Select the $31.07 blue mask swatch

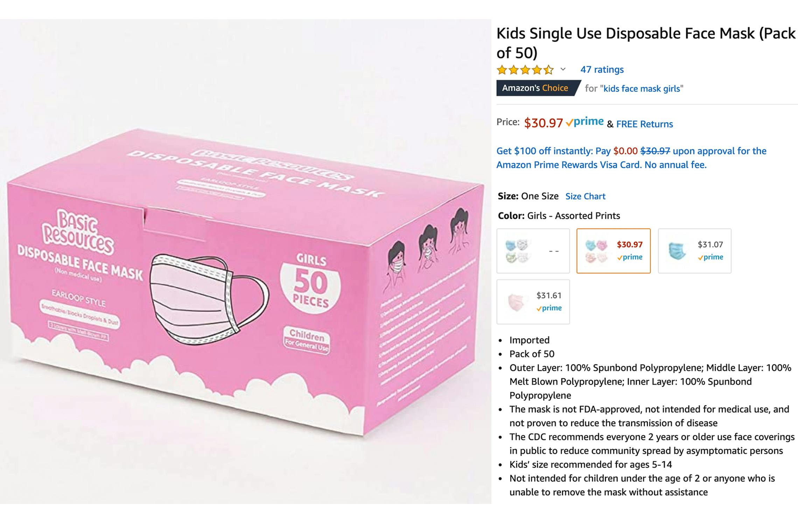click(x=694, y=251)
